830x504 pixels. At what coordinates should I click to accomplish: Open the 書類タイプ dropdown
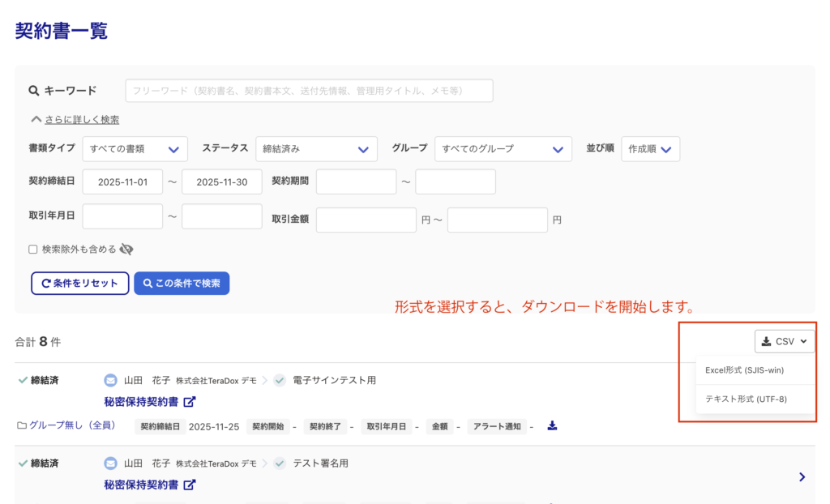pos(135,149)
